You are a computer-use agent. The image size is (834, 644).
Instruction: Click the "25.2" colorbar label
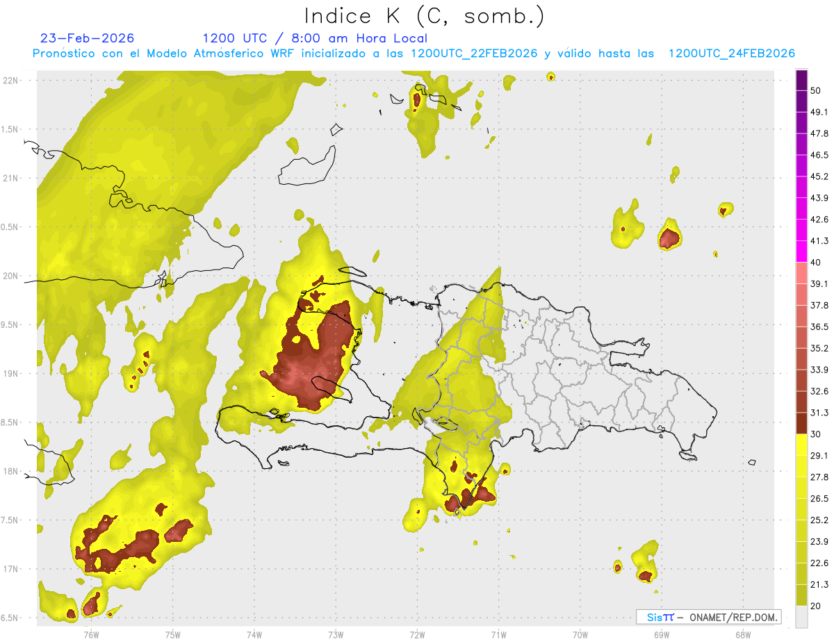point(819,520)
